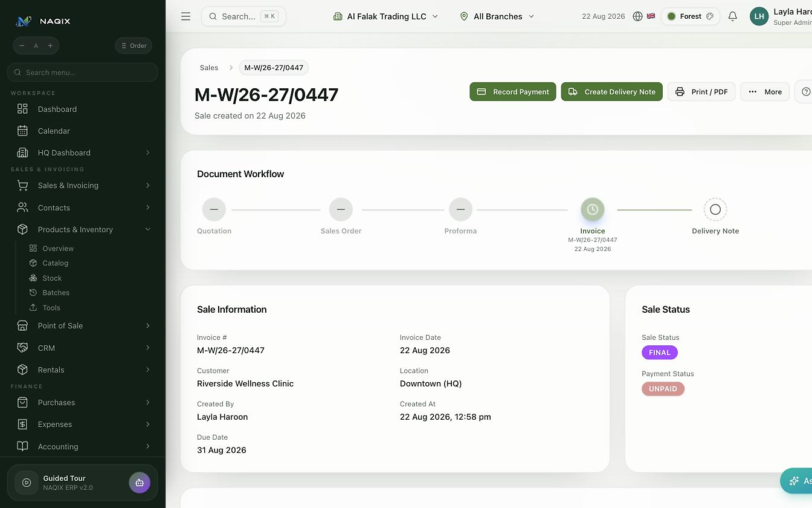Select the Invoice workflow step
Viewport: 812px width, 508px height.
point(593,209)
